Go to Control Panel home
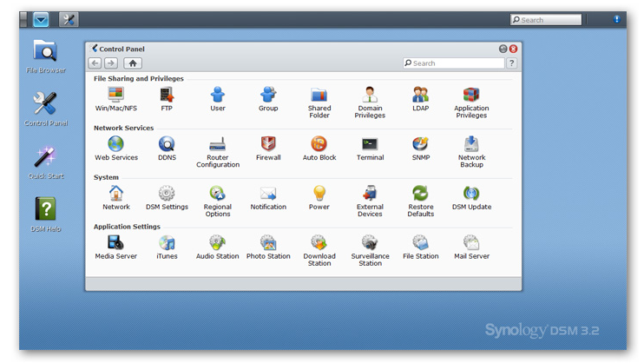The width and height of the screenshot is (644, 363). (x=132, y=63)
